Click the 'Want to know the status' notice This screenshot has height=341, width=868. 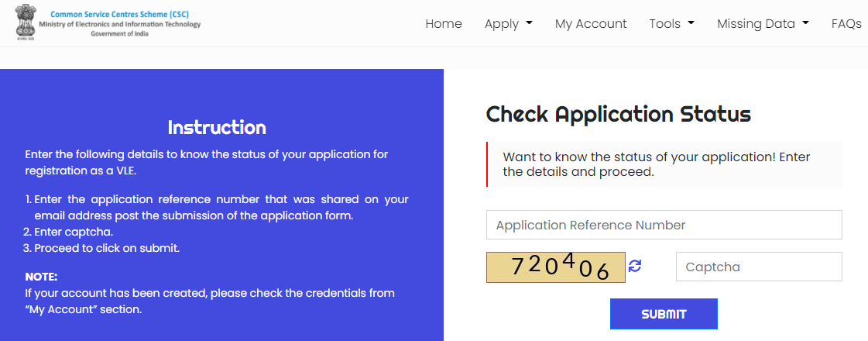[663, 164]
